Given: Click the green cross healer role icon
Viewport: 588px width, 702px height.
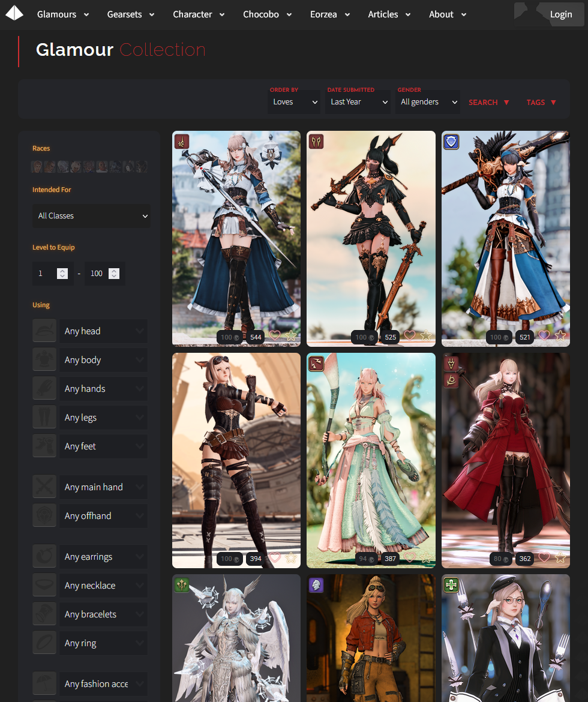Looking at the screenshot, I should point(451,585).
